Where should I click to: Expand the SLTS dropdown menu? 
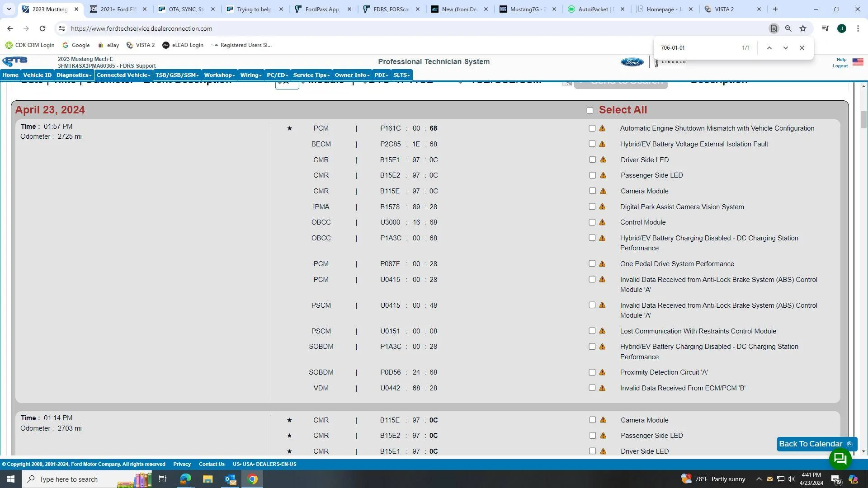click(x=401, y=75)
